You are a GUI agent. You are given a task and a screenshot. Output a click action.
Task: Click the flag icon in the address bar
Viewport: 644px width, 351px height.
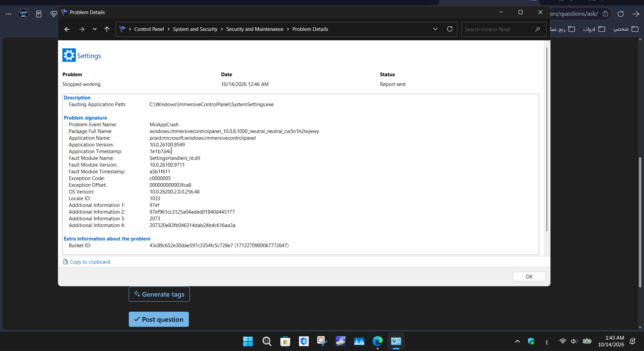tap(122, 29)
